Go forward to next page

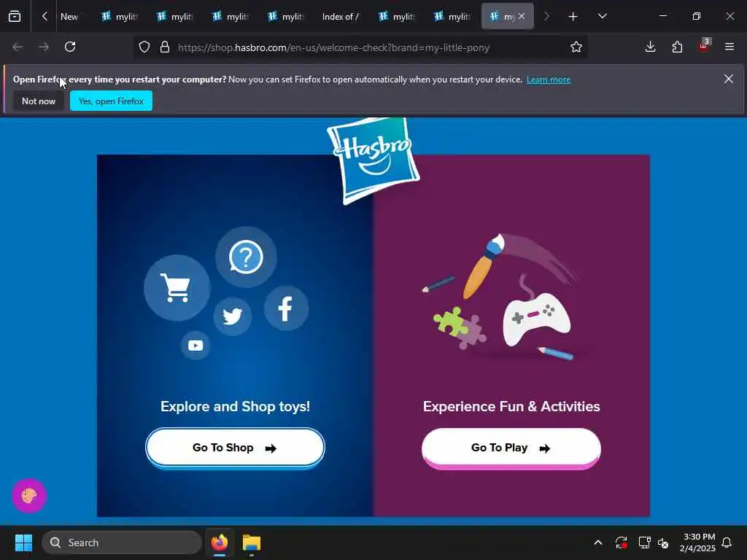click(x=43, y=47)
